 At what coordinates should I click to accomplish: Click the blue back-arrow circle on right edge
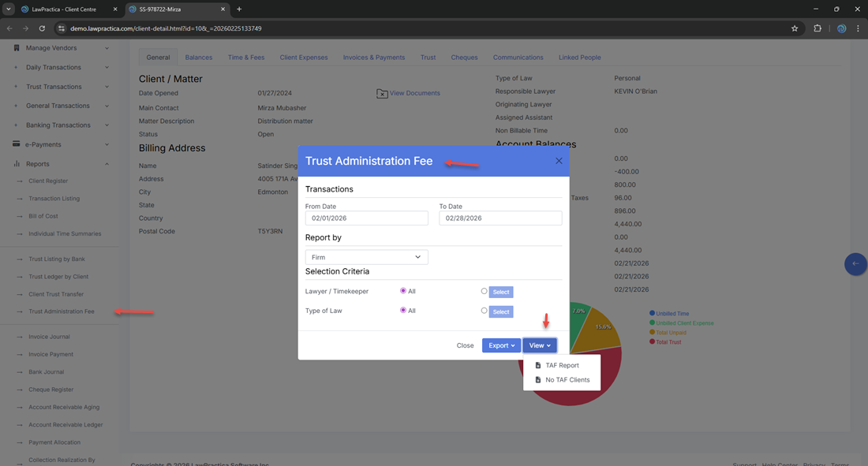855,264
